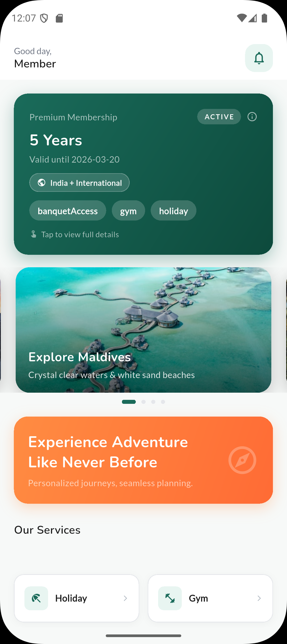Tap the Wi-Fi signal status icon
The width and height of the screenshot is (287, 644).
242,18
